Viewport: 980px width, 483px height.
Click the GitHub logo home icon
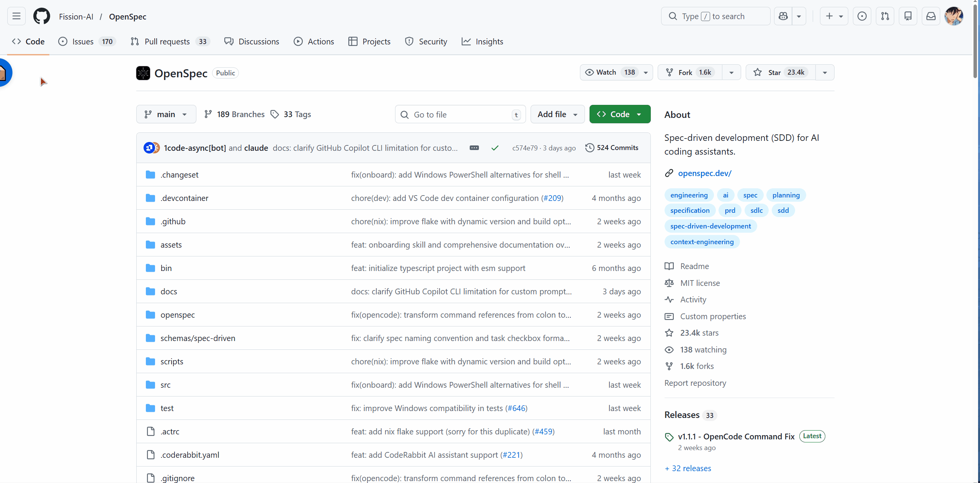[41, 16]
